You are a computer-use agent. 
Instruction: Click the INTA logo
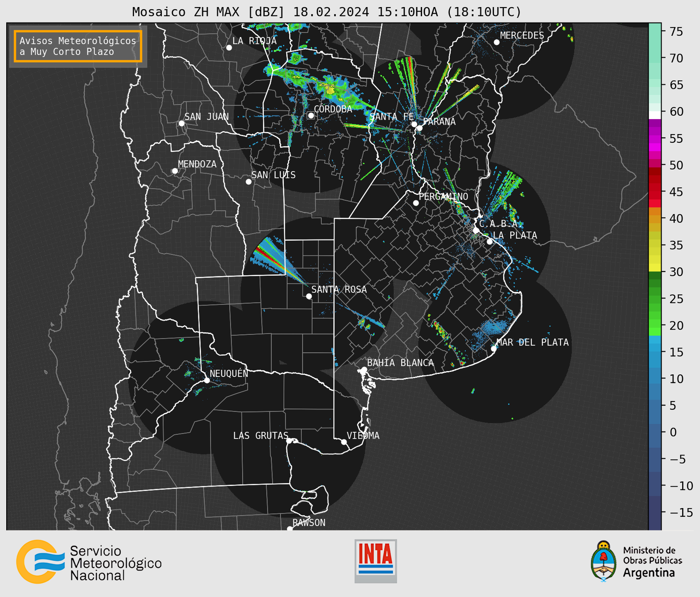point(376,561)
